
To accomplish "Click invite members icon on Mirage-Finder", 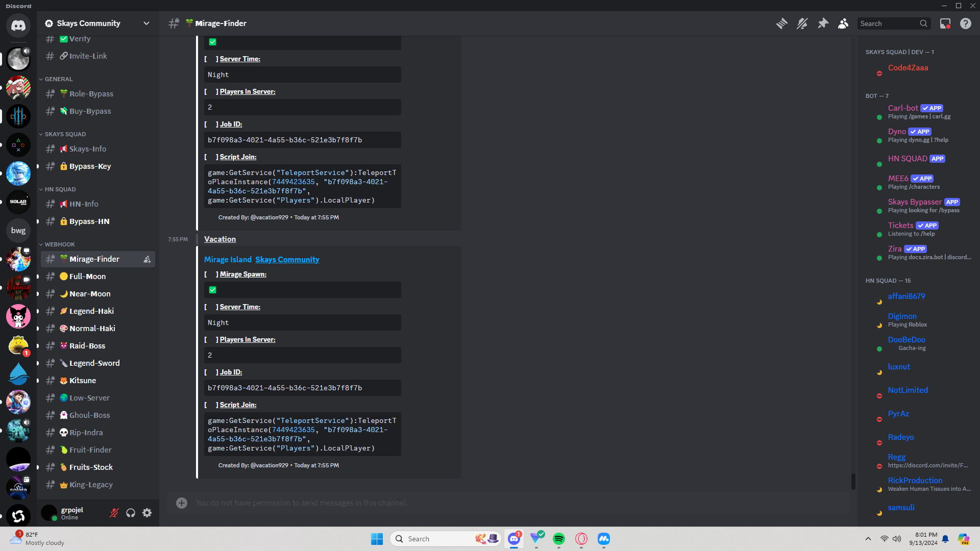I will pyautogui.click(x=147, y=259).
